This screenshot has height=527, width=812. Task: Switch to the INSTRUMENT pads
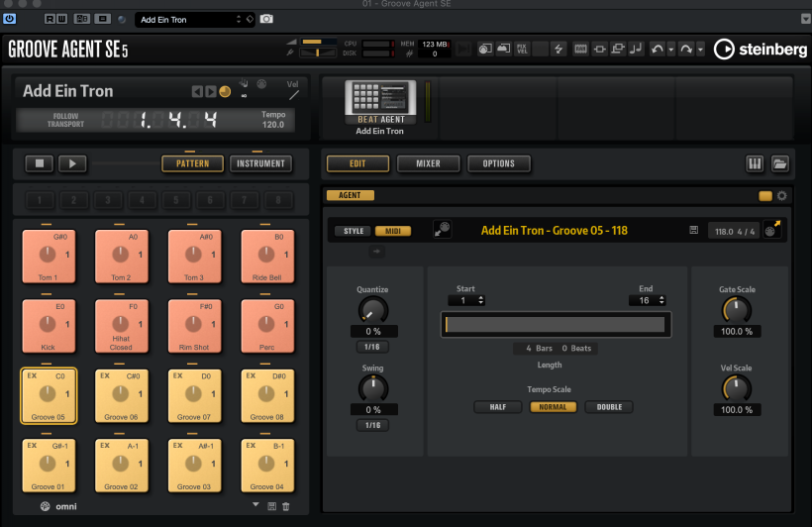[x=260, y=163]
